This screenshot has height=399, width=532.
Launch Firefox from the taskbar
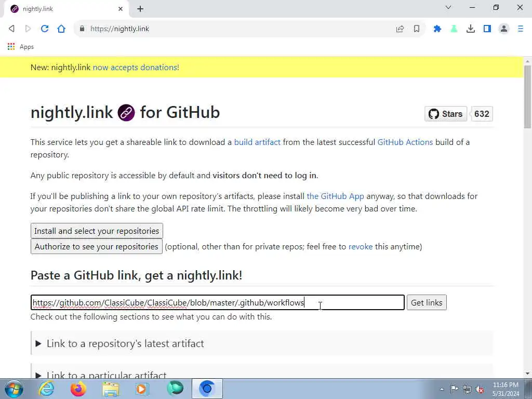78,389
